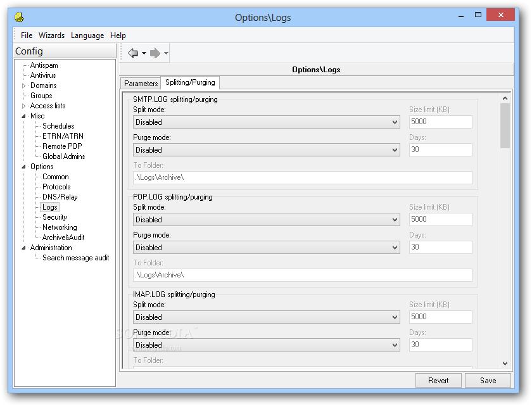This screenshot has width=532, height=406.
Task: Click the Save button
Action: click(x=488, y=381)
